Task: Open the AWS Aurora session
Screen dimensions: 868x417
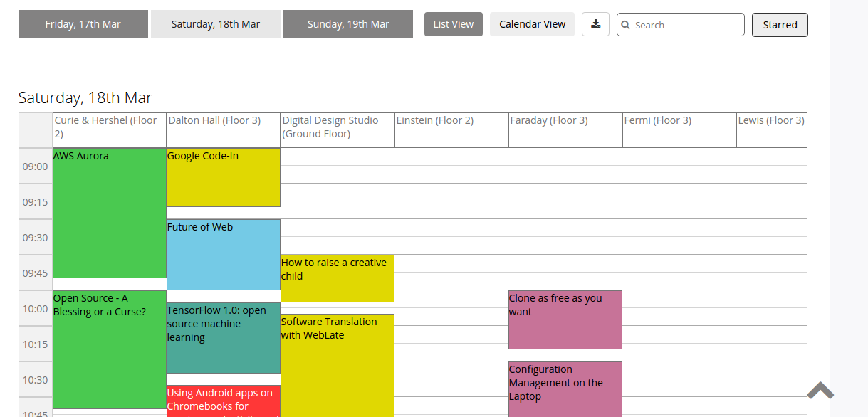Action: pos(110,213)
